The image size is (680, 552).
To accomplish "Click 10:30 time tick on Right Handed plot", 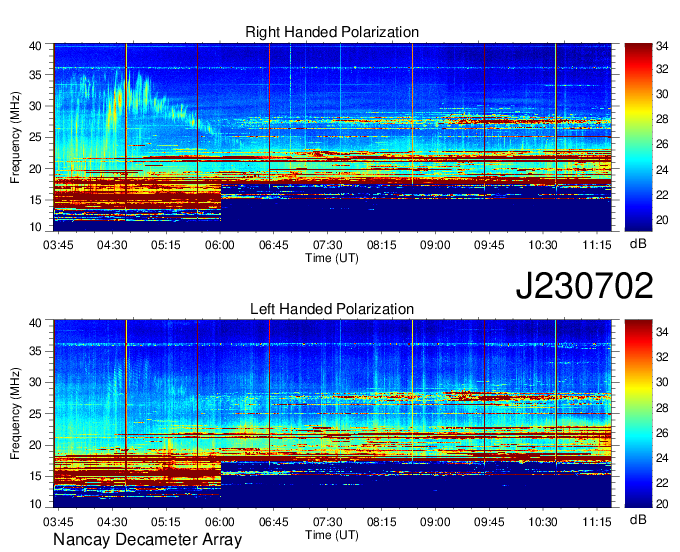I will pos(543,245).
